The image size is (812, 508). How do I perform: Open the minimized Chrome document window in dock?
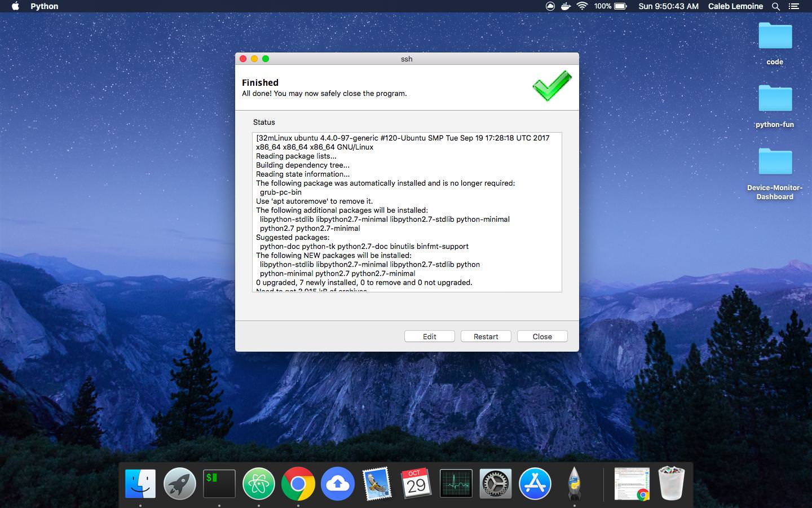coord(632,484)
